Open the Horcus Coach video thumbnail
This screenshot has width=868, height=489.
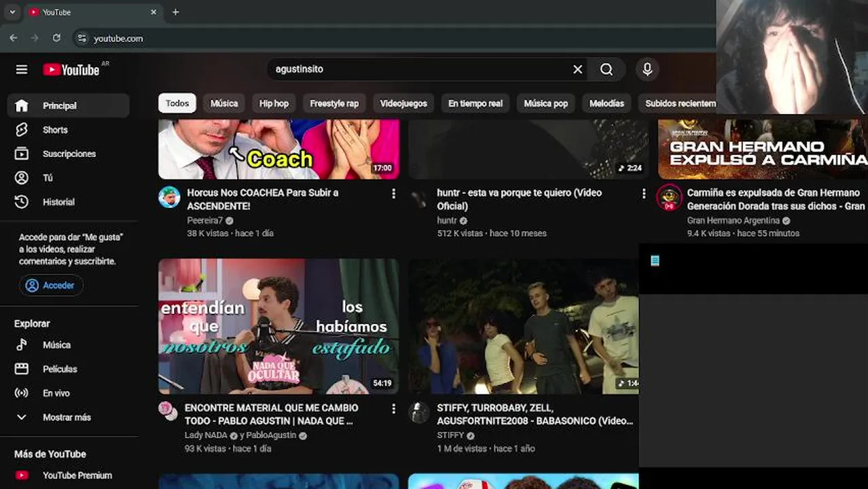tap(278, 149)
